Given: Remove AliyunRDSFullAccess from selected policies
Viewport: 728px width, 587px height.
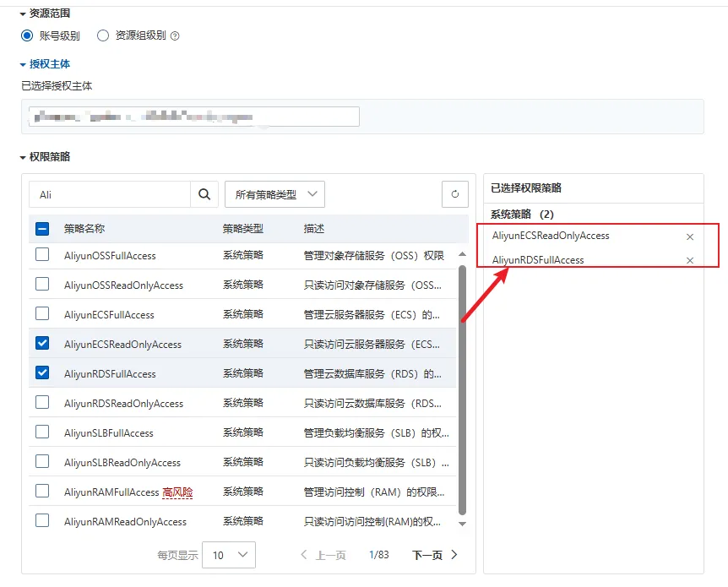Looking at the screenshot, I should [690, 260].
